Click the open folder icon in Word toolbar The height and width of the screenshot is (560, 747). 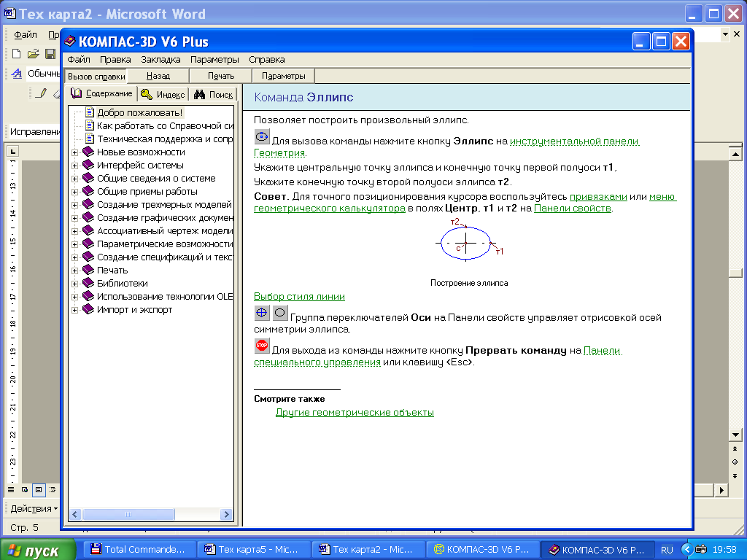coord(33,54)
